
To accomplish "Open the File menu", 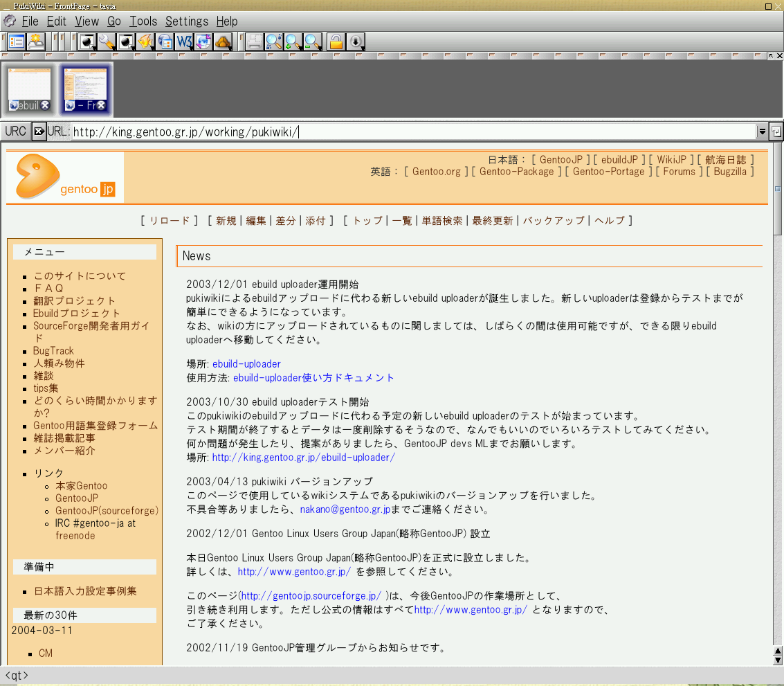I will (x=30, y=21).
